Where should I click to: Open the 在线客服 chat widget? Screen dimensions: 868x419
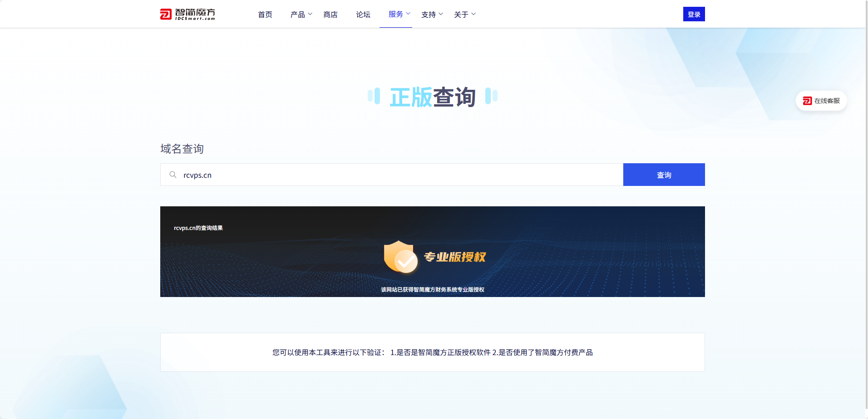[821, 101]
